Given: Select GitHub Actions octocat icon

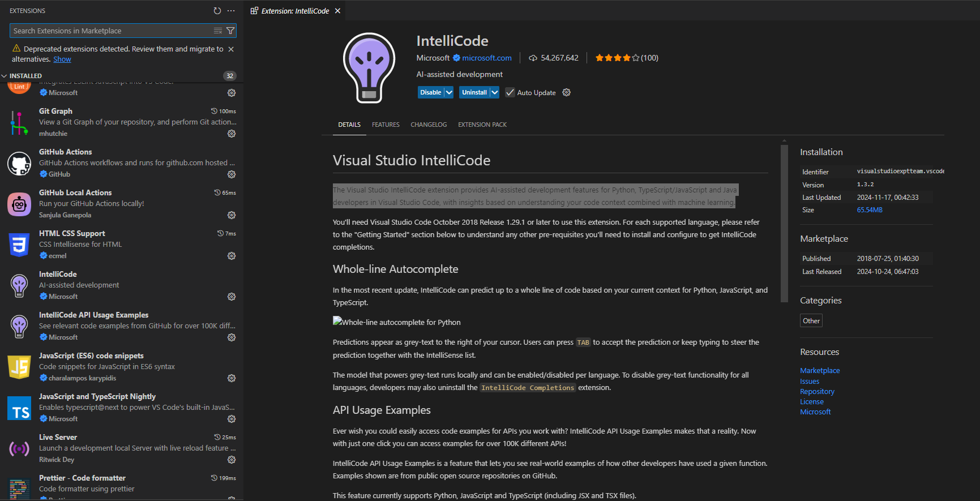Looking at the screenshot, I should pyautogui.click(x=19, y=164).
